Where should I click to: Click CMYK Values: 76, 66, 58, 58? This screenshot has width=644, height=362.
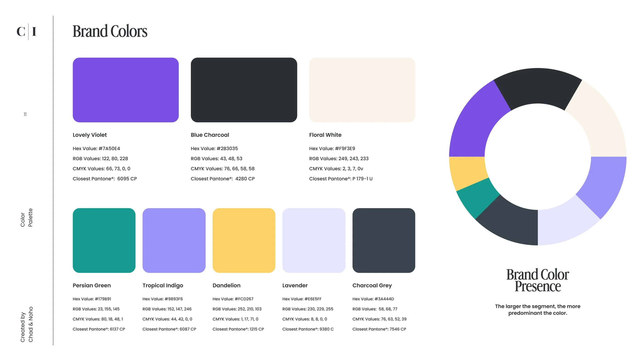pos(223,169)
